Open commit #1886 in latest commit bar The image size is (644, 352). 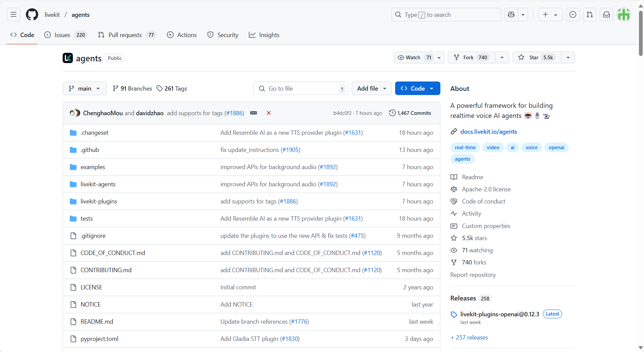pyautogui.click(x=234, y=113)
